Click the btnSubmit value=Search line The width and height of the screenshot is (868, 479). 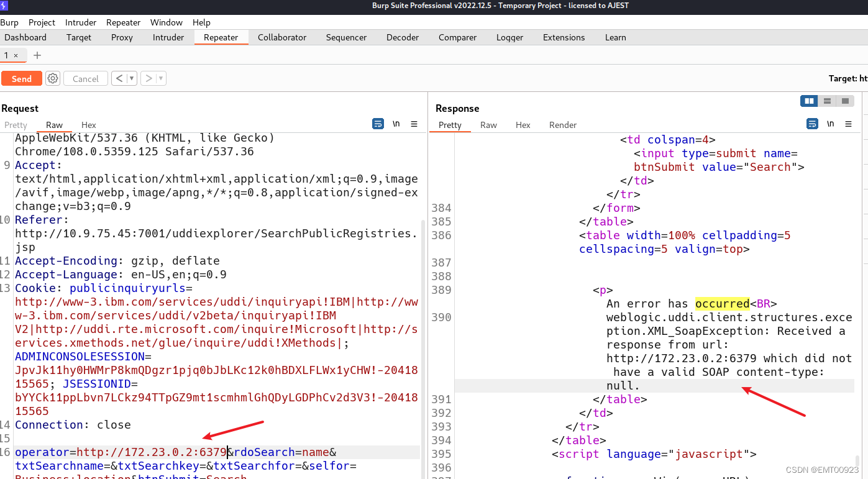click(x=719, y=167)
